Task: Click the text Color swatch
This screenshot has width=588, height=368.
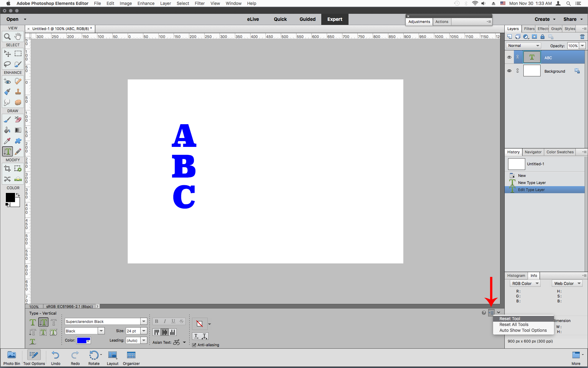Action: 83,340
